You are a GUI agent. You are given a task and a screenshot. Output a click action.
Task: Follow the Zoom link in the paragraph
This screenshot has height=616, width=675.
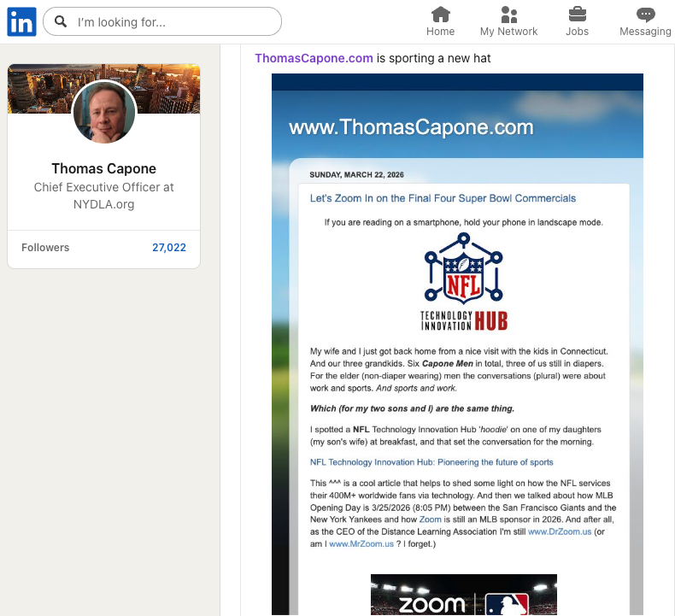430,519
